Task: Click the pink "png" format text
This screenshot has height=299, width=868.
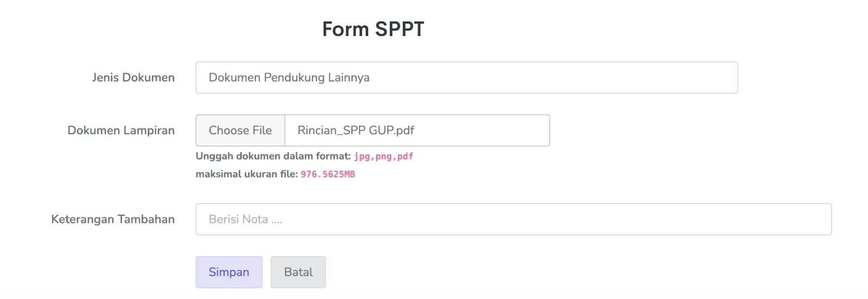Action: (384, 156)
